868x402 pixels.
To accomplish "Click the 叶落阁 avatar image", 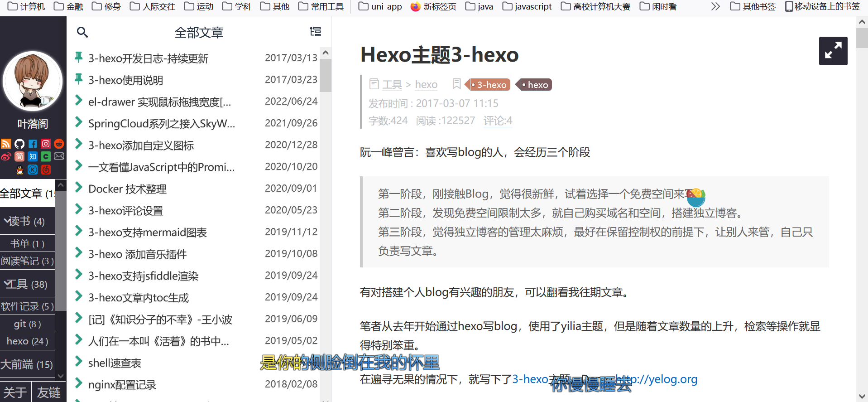I will 33,81.
